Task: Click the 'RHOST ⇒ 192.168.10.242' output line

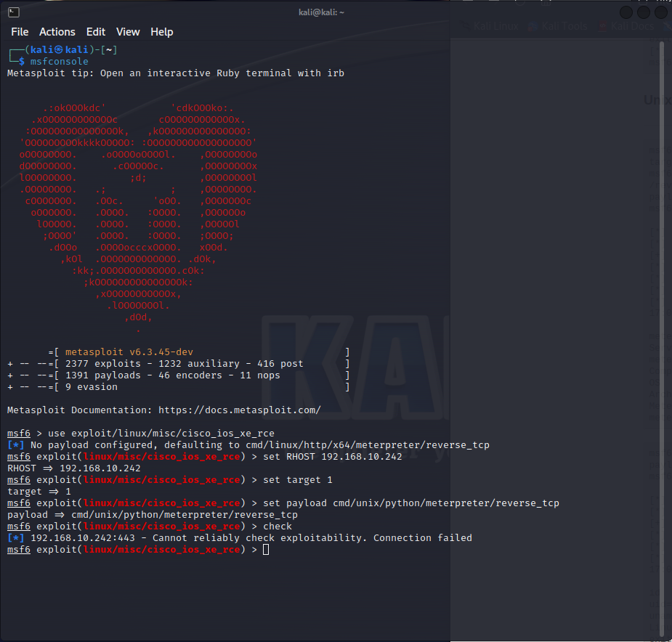Action: pyautogui.click(x=73, y=468)
